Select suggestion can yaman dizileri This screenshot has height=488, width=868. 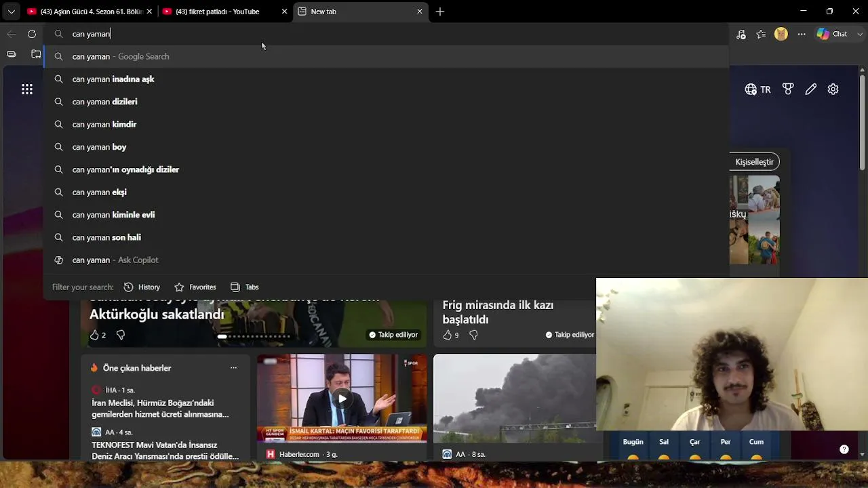[x=387, y=102]
